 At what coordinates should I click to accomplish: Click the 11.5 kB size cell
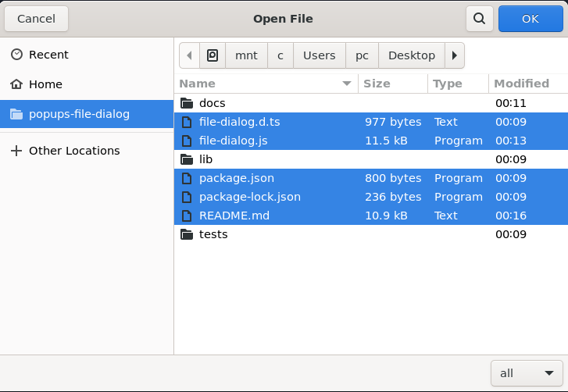pos(386,141)
